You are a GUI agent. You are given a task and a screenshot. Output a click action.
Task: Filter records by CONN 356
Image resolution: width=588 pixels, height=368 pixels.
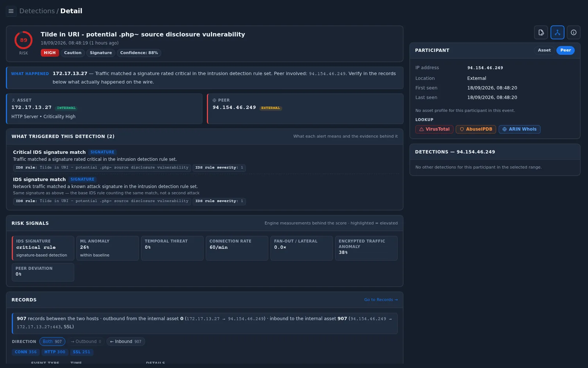click(26, 352)
